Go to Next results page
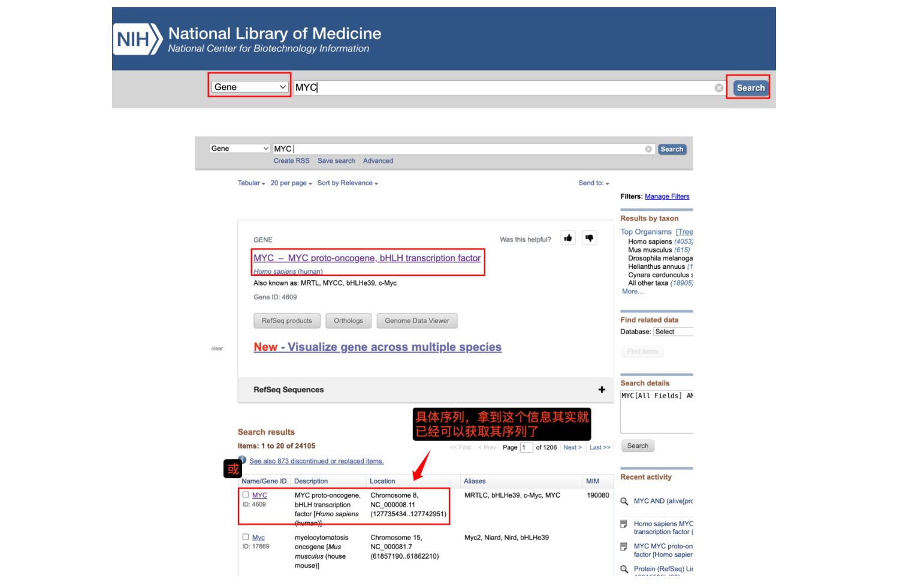This screenshot has height=588, width=918. coord(572,447)
